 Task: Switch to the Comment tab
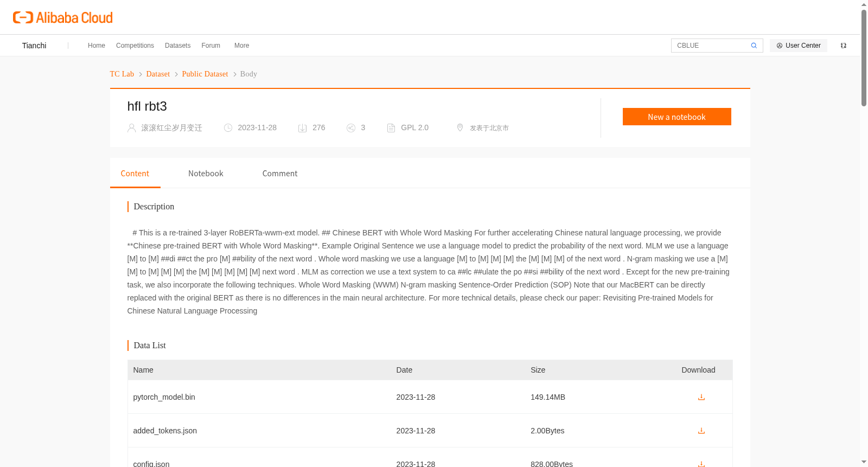(x=280, y=174)
